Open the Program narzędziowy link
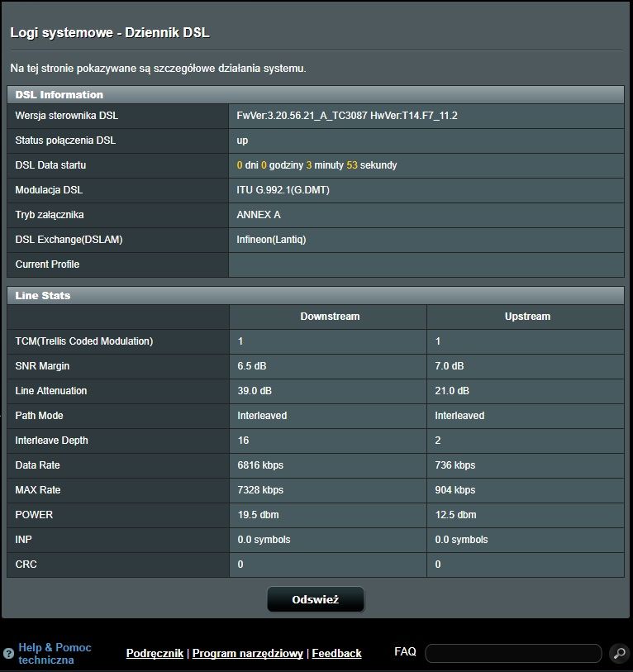633x672 pixels. (247, 654)
